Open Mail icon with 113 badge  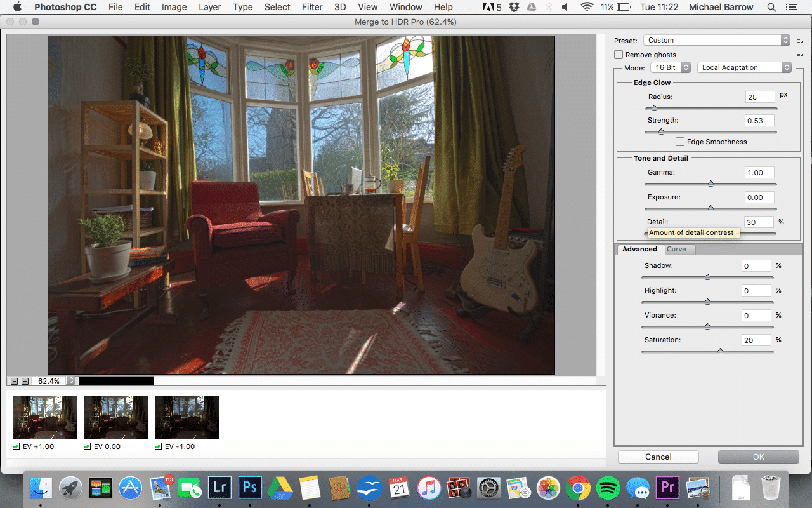[x=160, y=488]
